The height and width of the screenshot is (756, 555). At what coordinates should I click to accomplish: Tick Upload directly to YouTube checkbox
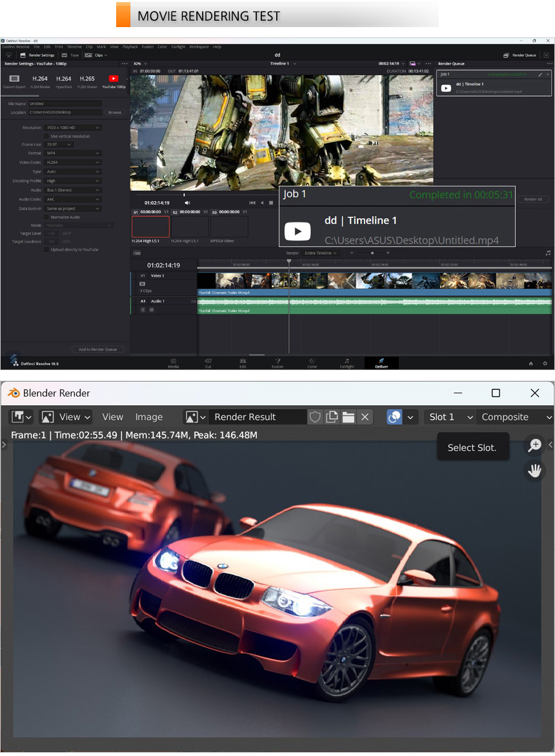click(46, 250)
